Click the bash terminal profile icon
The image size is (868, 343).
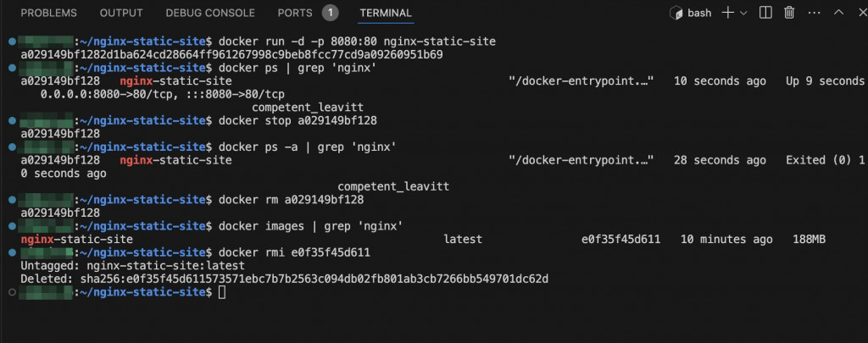coord(676,13)
